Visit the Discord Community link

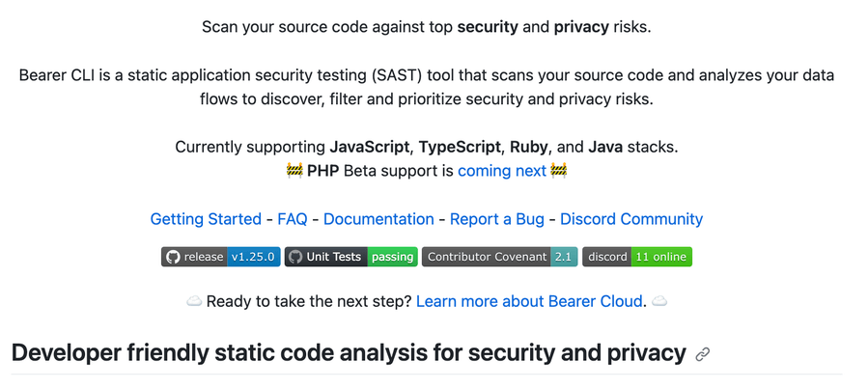[x=631, y=219]
